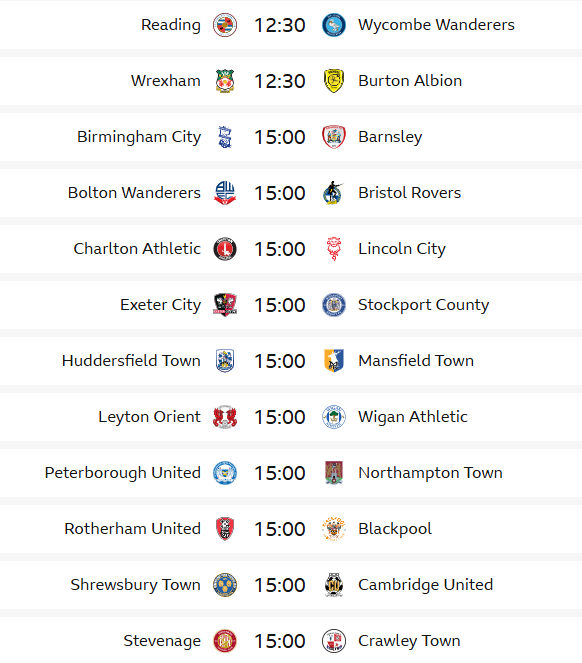Open the Crawley Town team link

(x=409, y=641)
